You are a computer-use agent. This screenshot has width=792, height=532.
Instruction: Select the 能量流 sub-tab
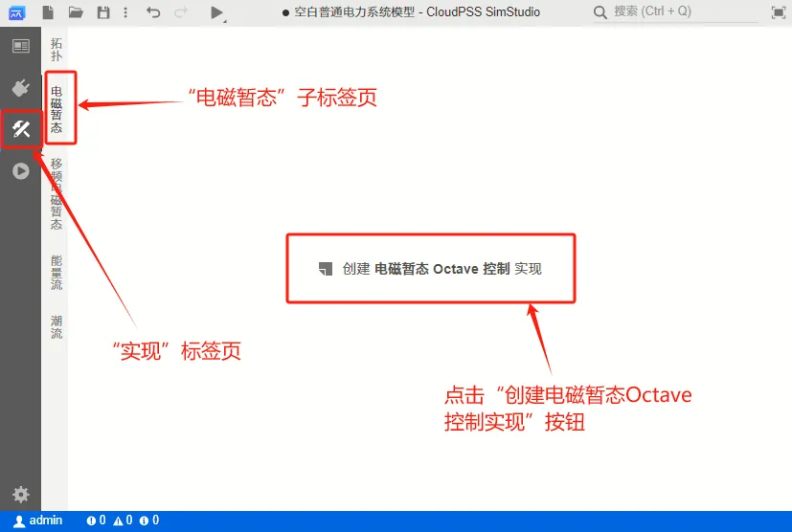pyautogui.click(x=57, y=273)
